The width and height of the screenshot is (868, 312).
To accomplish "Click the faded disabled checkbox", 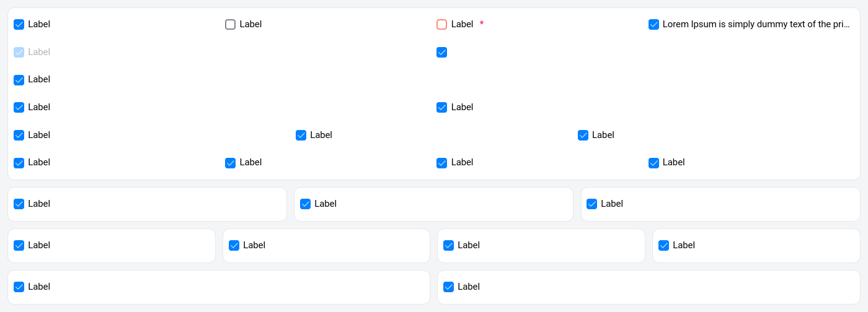I will coord(19,53).
